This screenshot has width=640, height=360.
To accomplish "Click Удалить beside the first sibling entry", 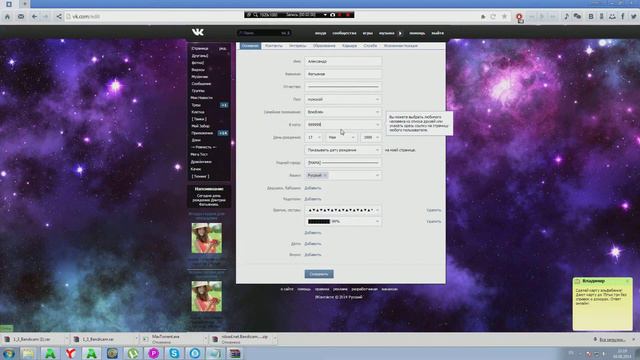I will click(433, 210).
